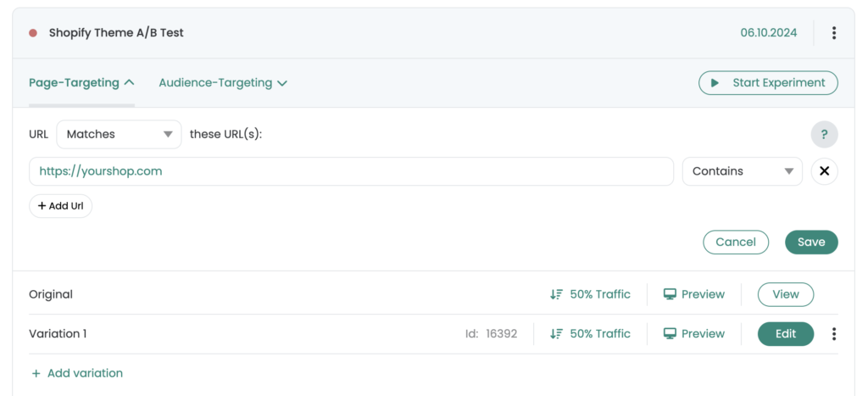The width and height of the screenshot is (868, 396).
Task: Click the https://yourshop.com URL input field
Action: pyautogui.click(x=352, y=171)
